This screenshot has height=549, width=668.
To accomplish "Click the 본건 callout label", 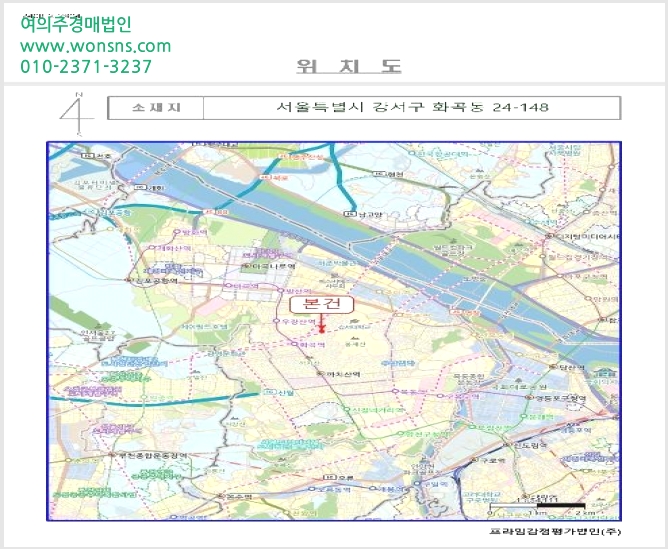I will point(322,304).
